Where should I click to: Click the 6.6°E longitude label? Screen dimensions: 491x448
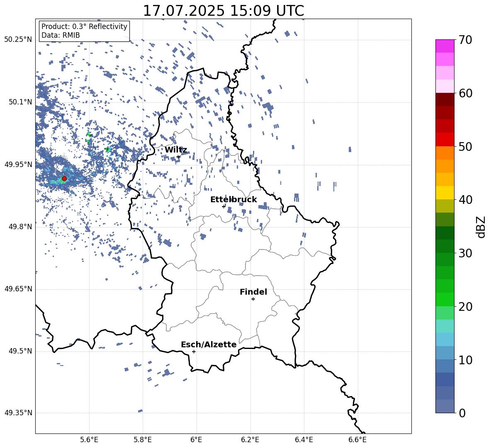coord(357,440)
